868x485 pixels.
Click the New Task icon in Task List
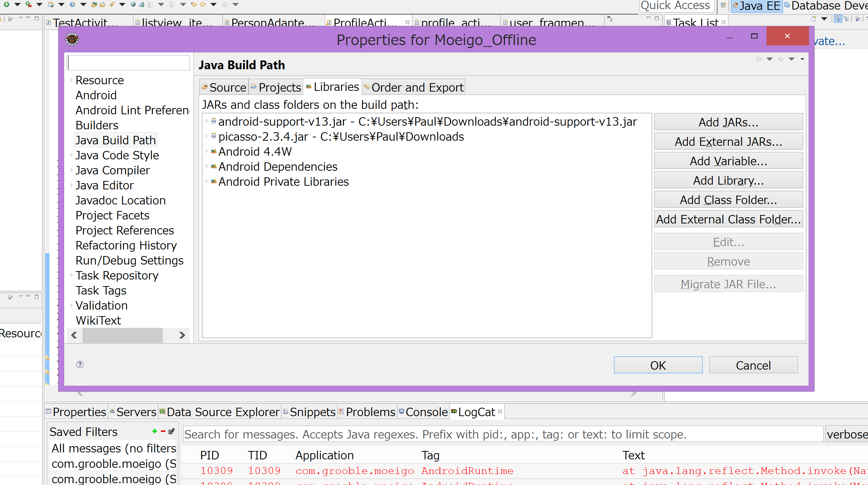pyautogui.click(x=814, y=19)
